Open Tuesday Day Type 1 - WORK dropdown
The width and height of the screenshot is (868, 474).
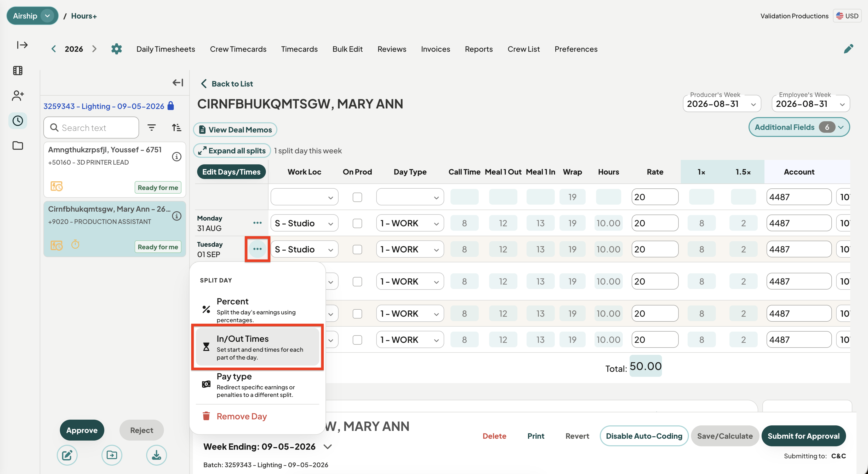point(410,250)
